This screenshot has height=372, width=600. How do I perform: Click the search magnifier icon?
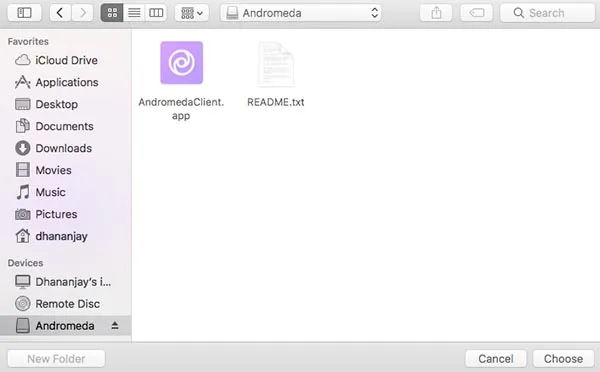click(x=518, y=13)
